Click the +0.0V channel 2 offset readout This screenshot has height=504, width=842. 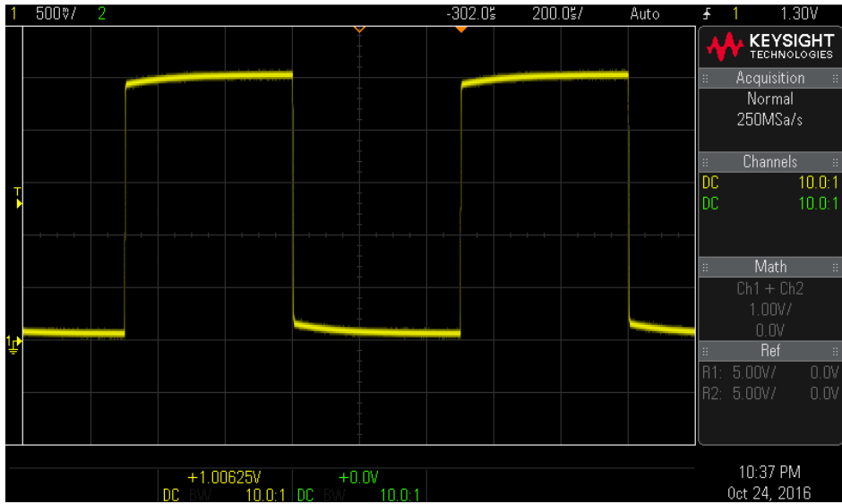(x=358, y=477)
